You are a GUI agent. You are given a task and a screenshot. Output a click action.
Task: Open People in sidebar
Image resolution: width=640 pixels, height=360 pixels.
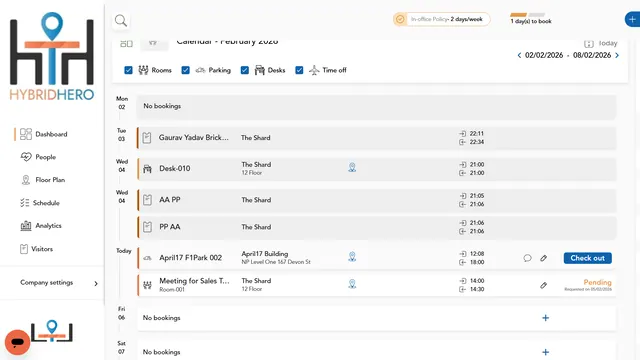click(38, 157)
